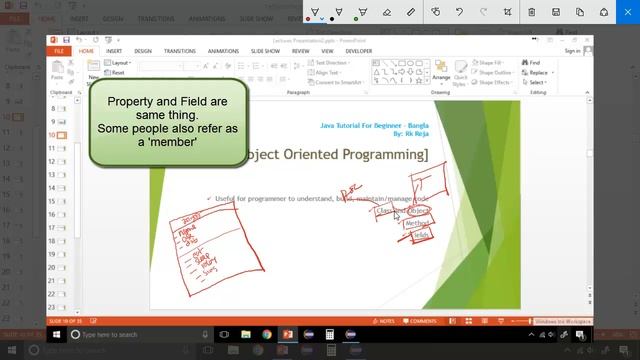Open the Shape Effects dropdown
The width and height of the screenshot is (640, 360).
coord(493,82)
